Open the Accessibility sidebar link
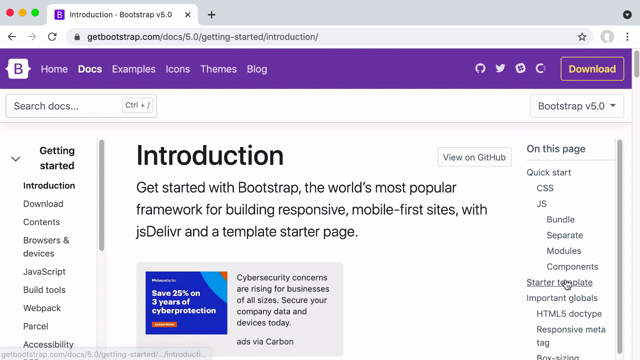This screenshot has width=640, height=360. pyautogui.click(x=48, y=344)
